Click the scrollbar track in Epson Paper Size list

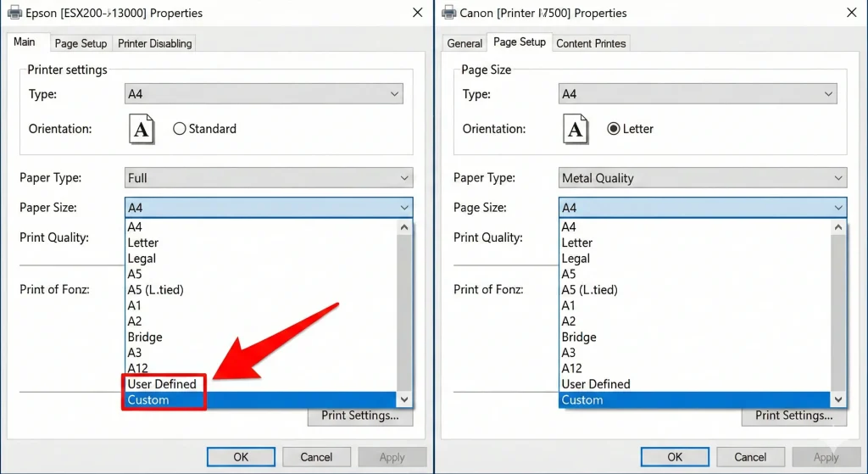(404, 313)
